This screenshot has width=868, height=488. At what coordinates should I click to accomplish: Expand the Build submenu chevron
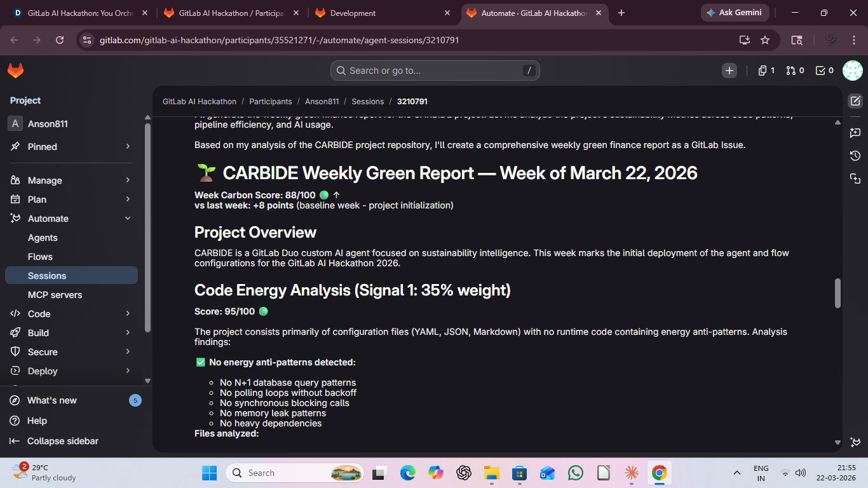(x=128, y=333)
